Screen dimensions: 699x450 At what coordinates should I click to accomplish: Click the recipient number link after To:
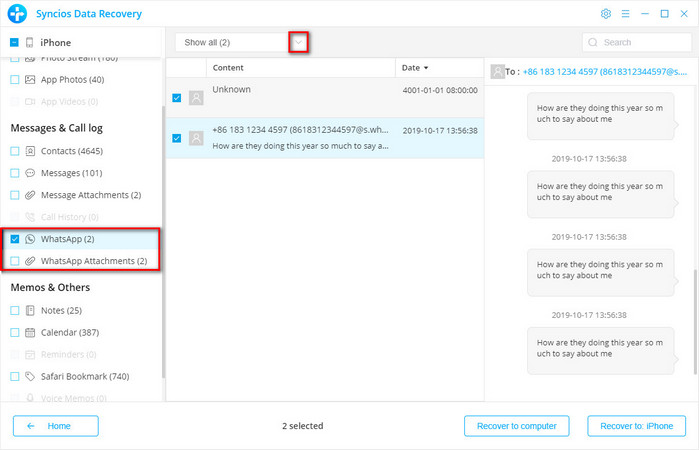click(604, 71)
